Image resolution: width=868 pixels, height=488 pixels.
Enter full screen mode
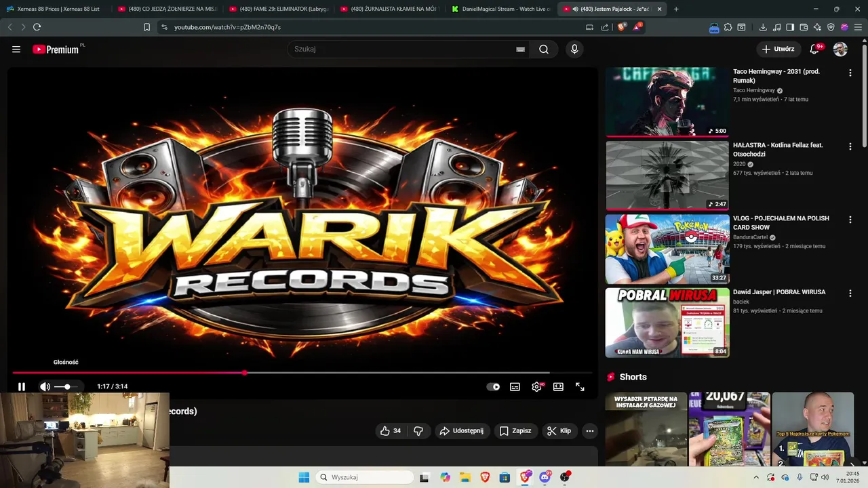(580, 386)
